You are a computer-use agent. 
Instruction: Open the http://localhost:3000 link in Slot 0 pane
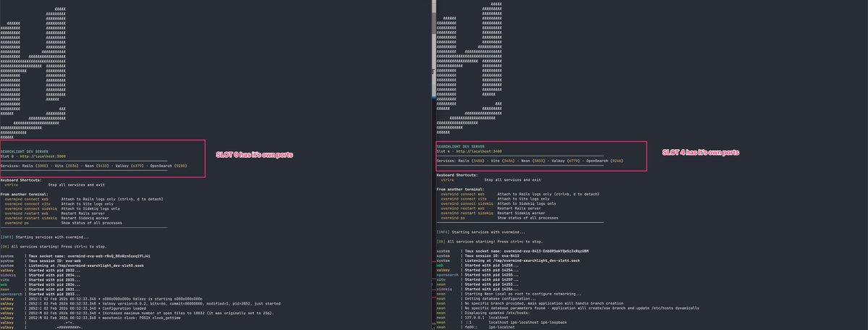(43, 156)
